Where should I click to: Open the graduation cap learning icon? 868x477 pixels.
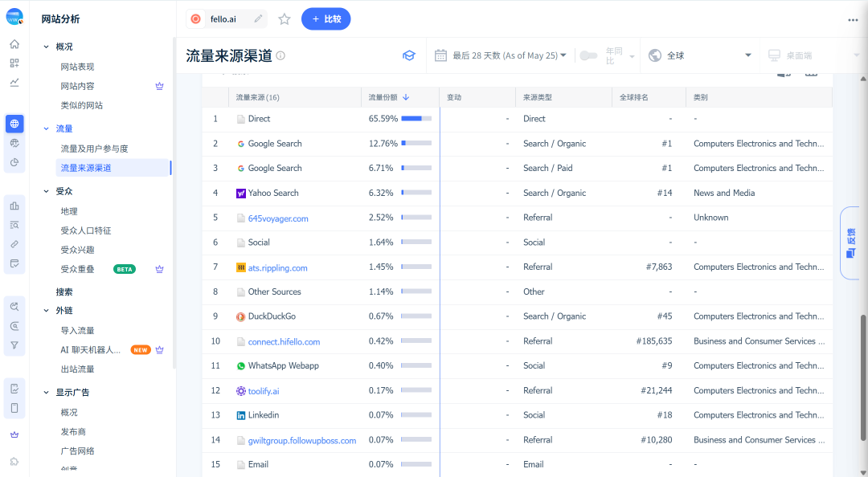click(408, 55)
